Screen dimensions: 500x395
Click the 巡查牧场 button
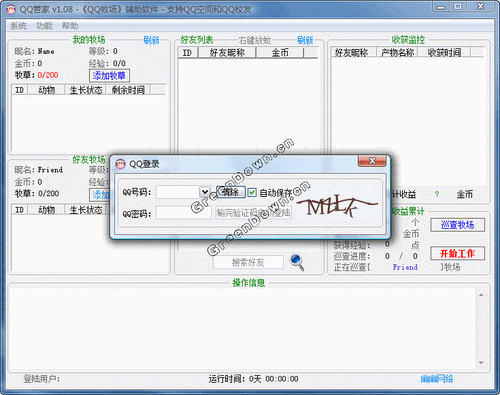457,225
